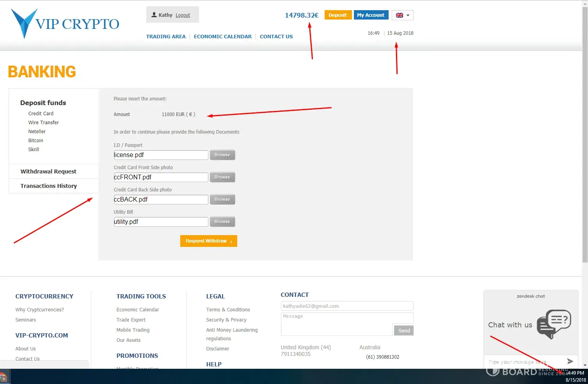
Task: Send the chat message arrow icon
Action: point(570,361)
